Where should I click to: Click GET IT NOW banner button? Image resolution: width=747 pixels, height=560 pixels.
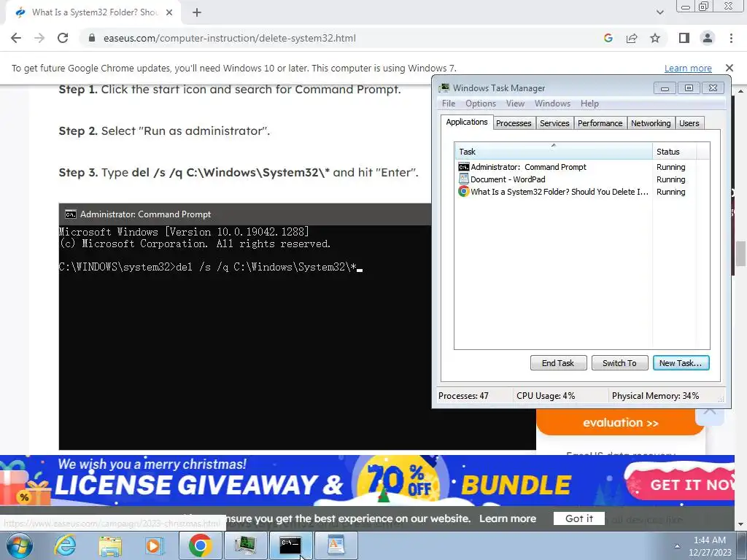tap(681, 484)
